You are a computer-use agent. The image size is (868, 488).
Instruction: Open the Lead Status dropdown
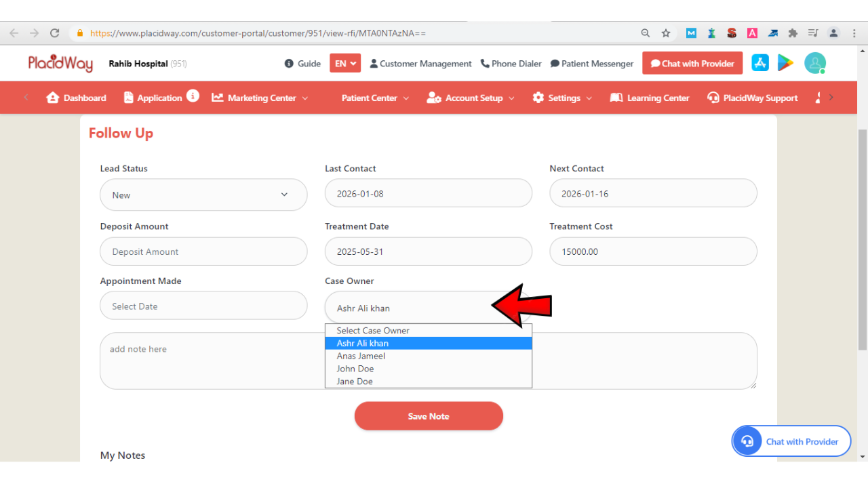click(203, 195)
